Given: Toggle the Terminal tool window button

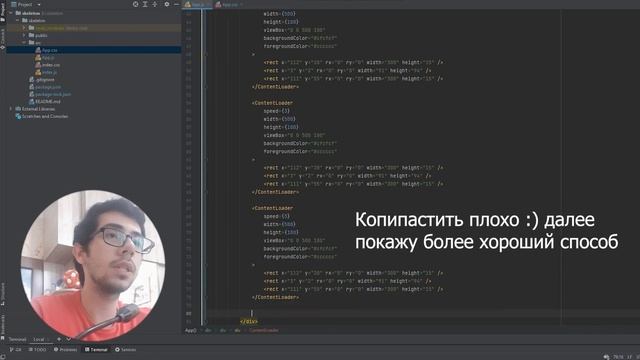Looking at the screenshot, I should pyautogui.click(x=96, y=350).
